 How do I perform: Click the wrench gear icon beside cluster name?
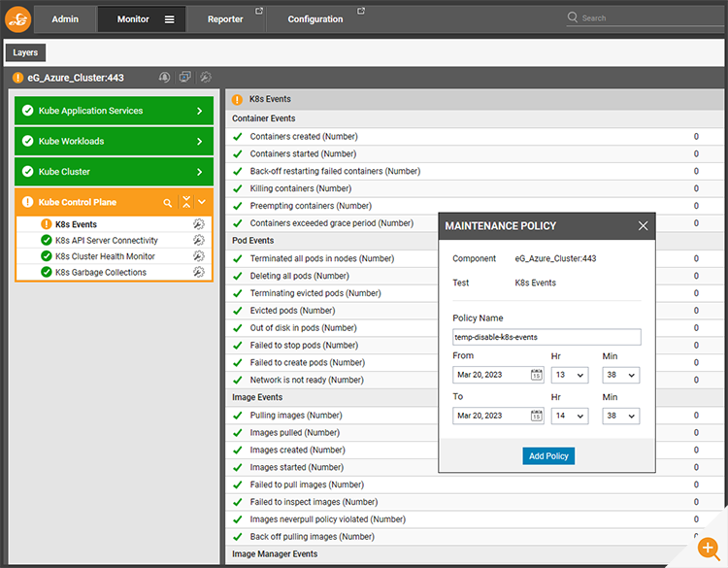[206, 77]
